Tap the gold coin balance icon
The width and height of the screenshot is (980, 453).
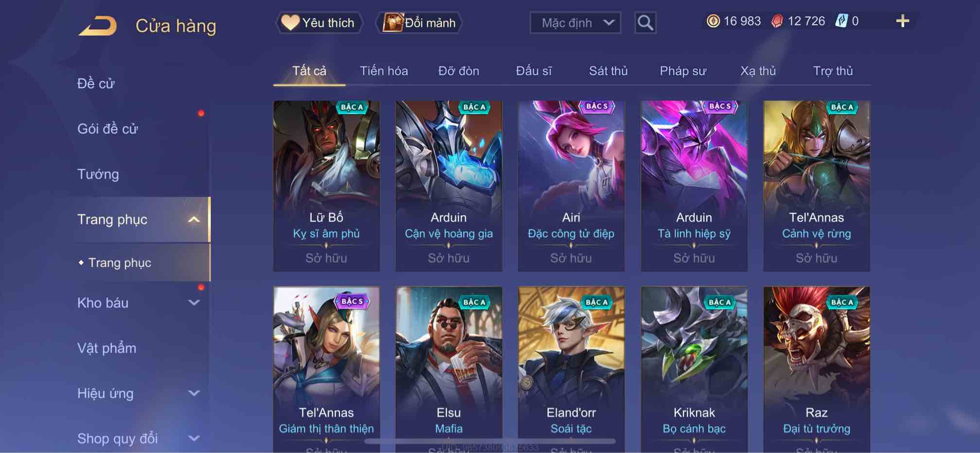713,21
